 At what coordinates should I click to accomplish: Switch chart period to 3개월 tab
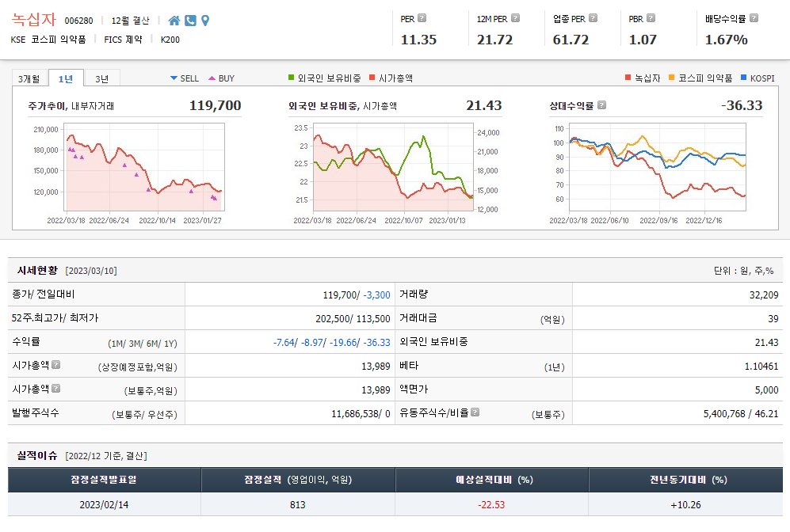29,79
